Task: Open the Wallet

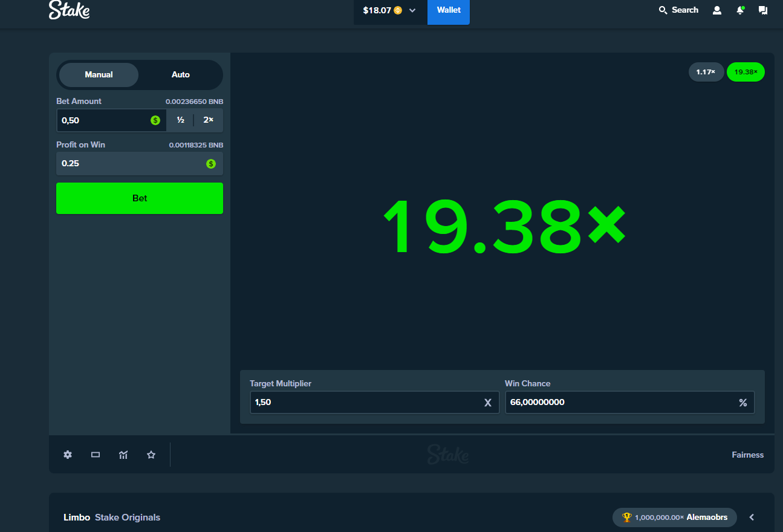Action: (x=449, y=11)
